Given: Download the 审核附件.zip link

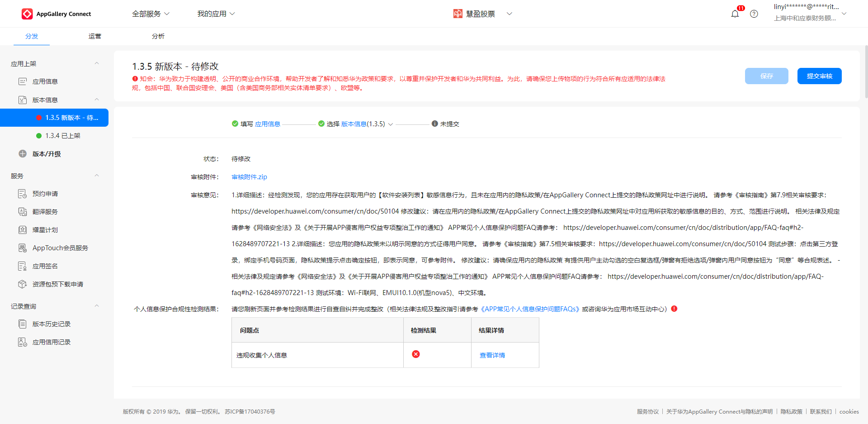Looking at the screenshot, I should click(249, 177).
